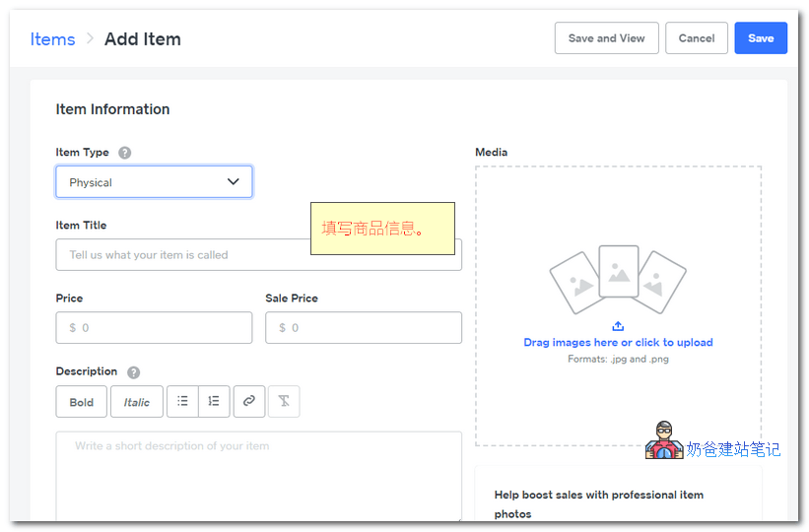Clear text formatting in description toolbar

[284, 401]
